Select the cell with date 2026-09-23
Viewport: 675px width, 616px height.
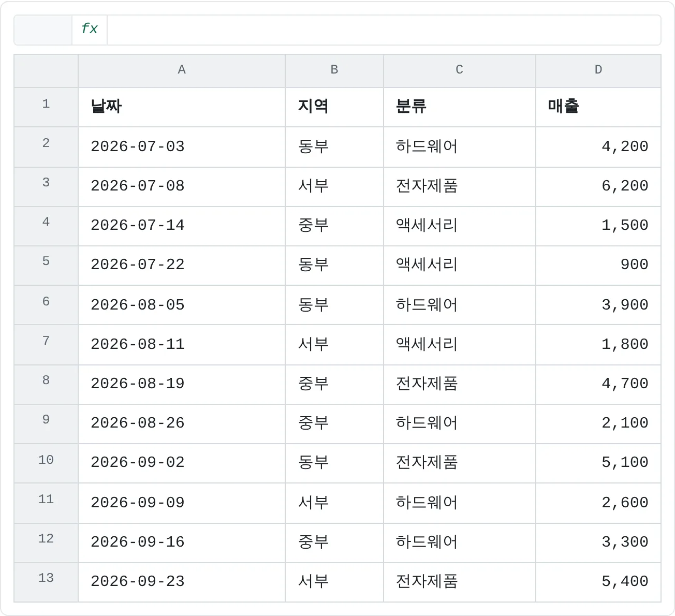[x=182, y=582]
